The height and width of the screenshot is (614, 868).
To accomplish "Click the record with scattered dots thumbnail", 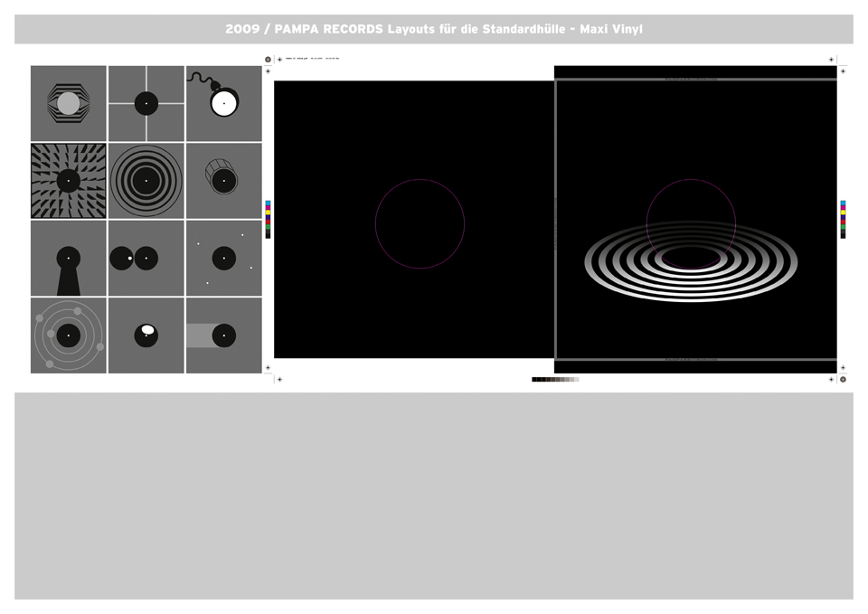I will tap(223, 259).
